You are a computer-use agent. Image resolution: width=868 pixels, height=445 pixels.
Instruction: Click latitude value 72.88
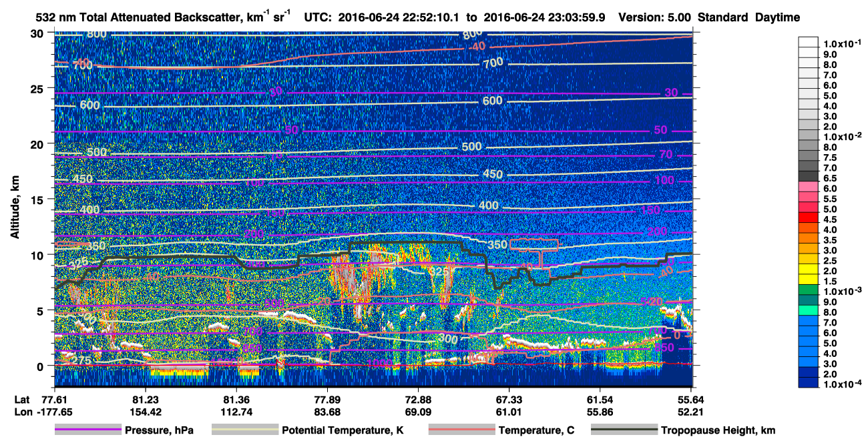click(417, 399)
